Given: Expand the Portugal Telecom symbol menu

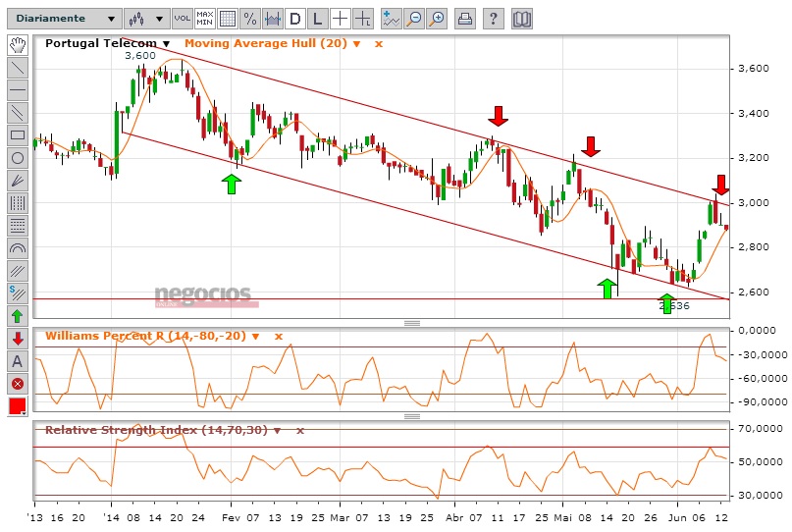Looking at the screenshot, I should [x=166, y=44].
